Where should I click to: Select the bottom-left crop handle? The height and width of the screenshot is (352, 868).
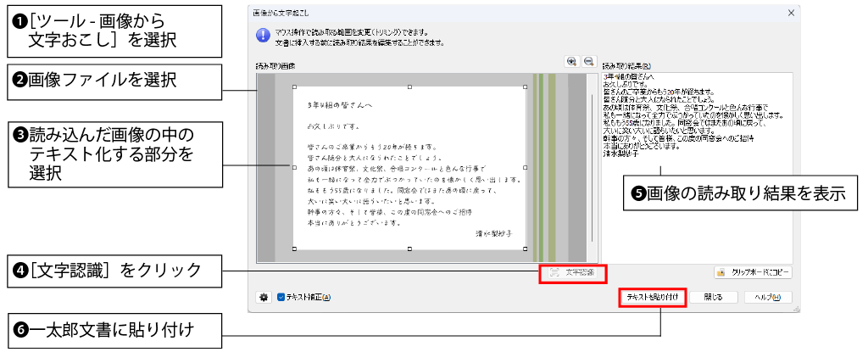pos(294,249)
